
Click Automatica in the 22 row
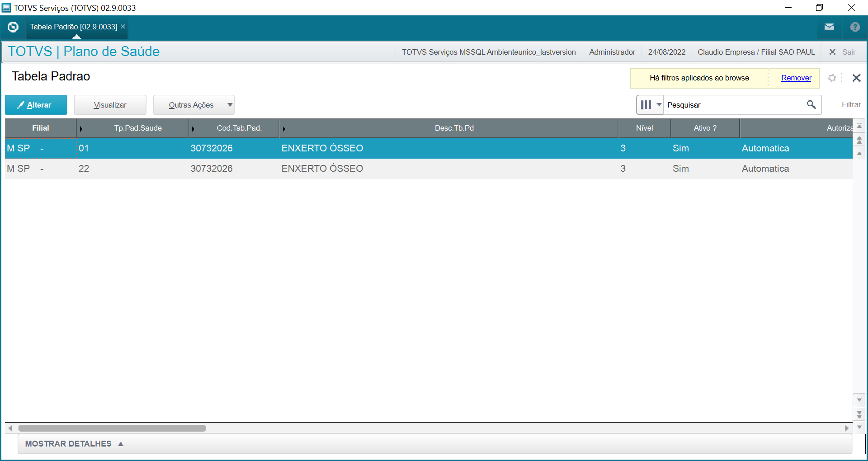765,169
